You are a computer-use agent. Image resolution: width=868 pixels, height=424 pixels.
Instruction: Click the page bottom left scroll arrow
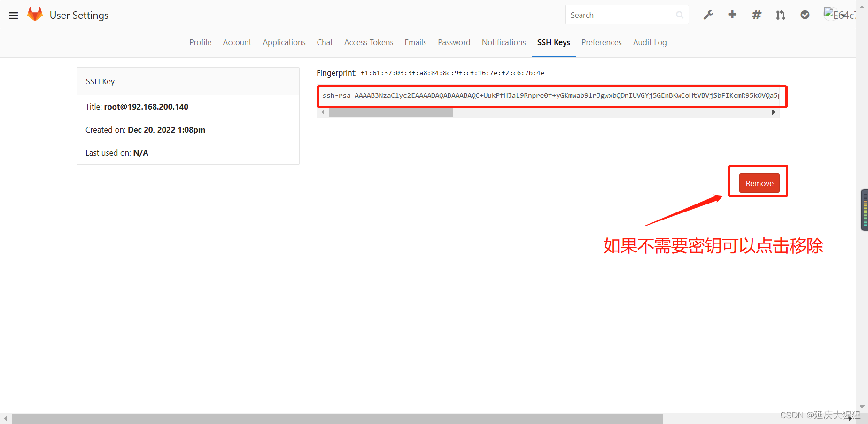click(5, 418)
